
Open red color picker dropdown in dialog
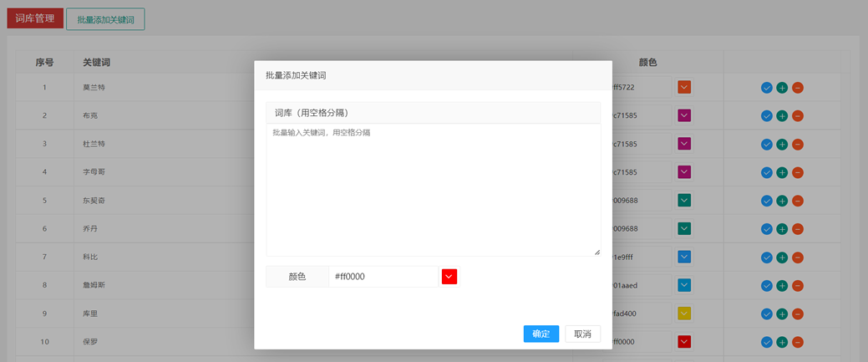[x=449, y=277]
